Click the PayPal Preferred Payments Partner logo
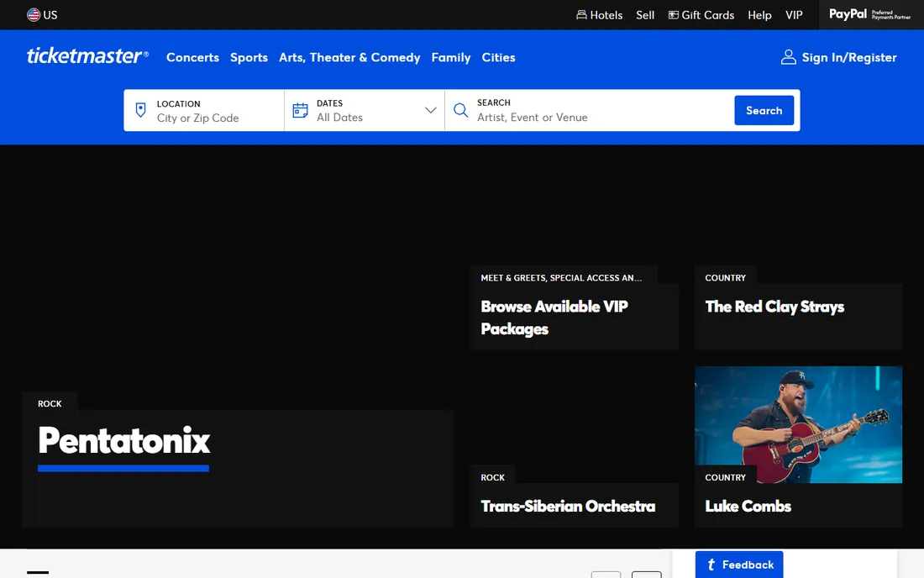 [x=869, y=14]
